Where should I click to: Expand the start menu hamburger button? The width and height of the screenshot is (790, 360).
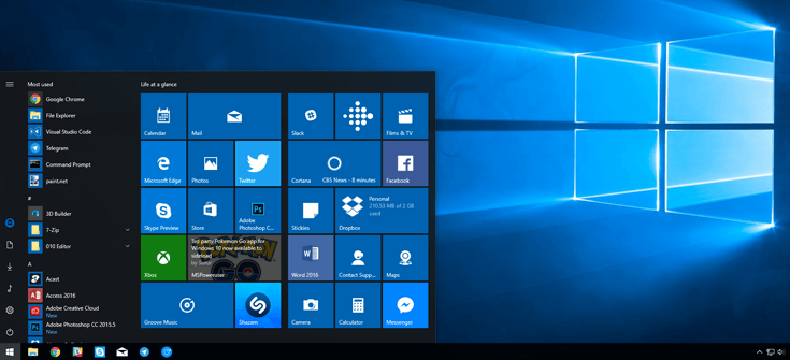coord(10,84)
